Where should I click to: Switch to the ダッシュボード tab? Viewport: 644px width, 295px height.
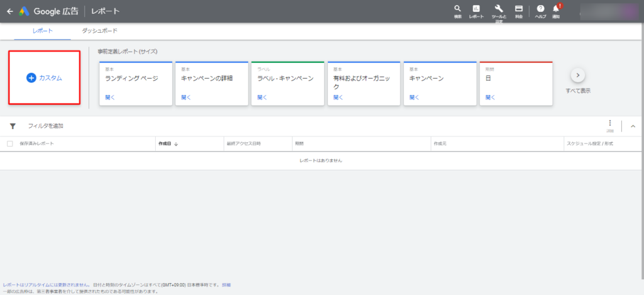99,31
